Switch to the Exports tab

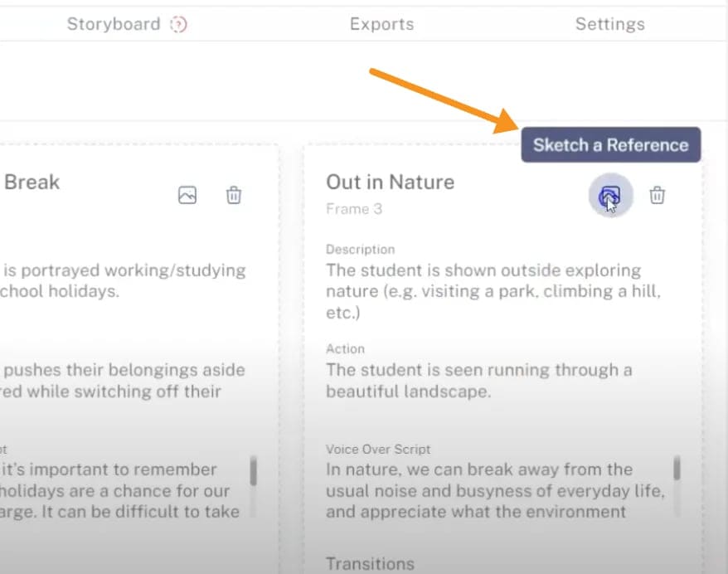pyautogui.click(x=381, y=24)
